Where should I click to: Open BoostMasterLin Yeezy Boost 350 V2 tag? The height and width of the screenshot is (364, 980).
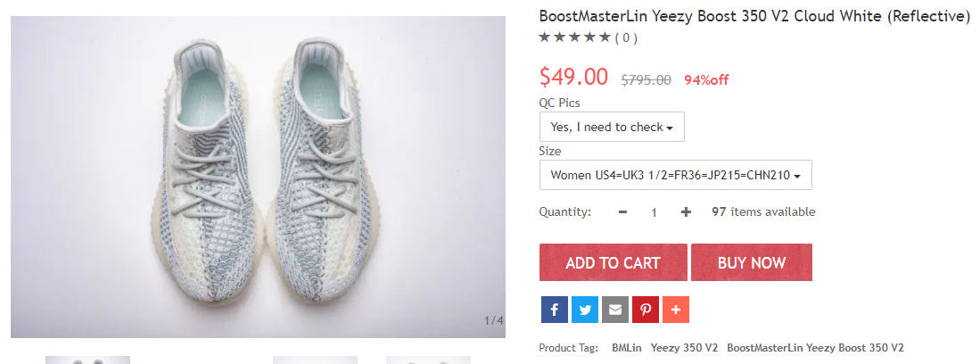coord(815,348)
